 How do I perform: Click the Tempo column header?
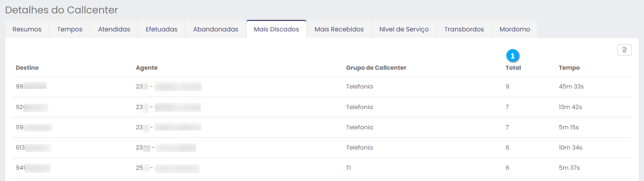click(569, 68)
